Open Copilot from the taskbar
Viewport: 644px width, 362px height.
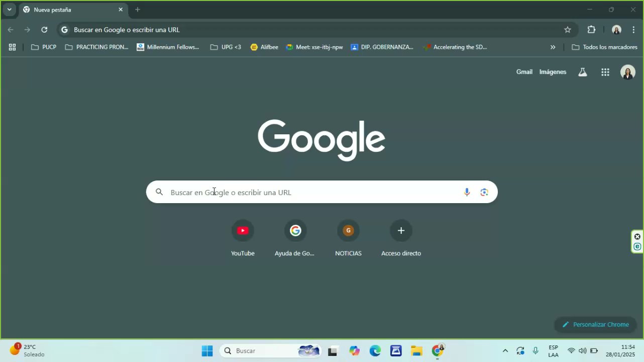(x=355, y=351)
